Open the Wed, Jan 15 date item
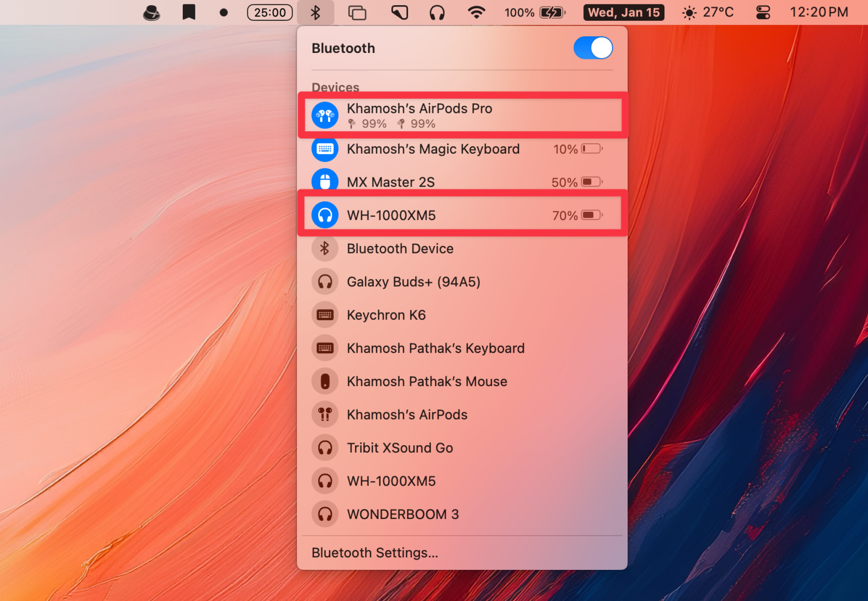 624,13
